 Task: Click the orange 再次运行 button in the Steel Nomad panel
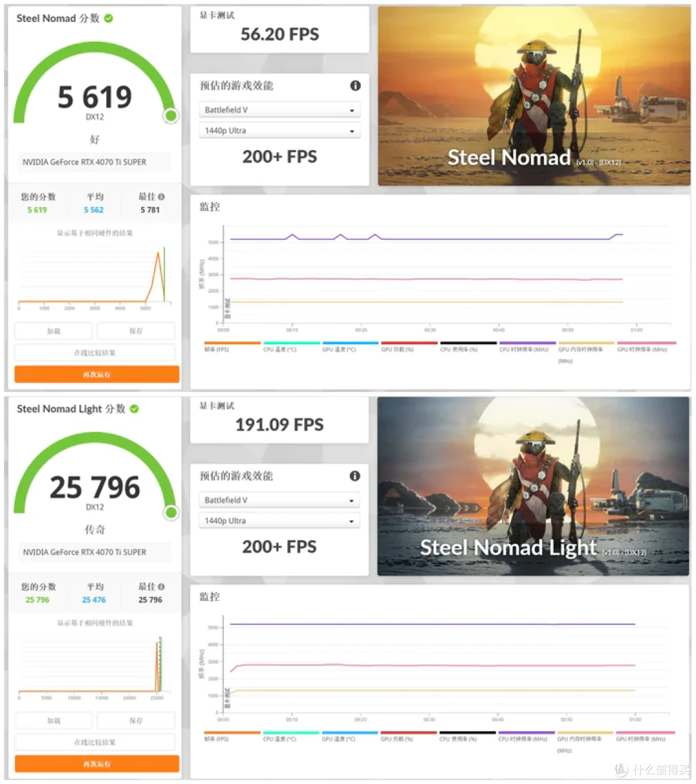coord(97,375)
